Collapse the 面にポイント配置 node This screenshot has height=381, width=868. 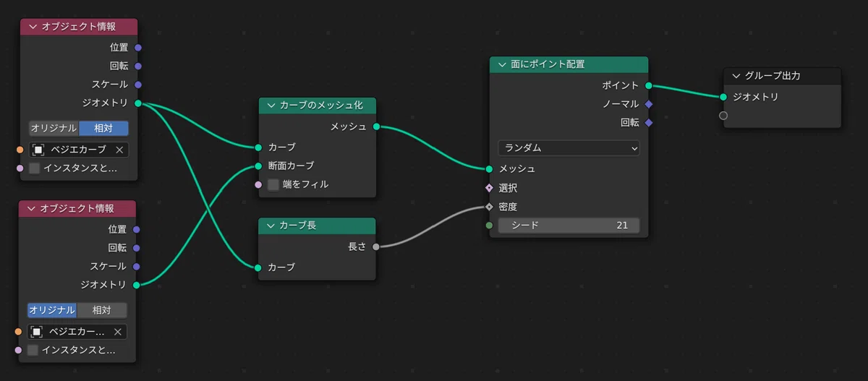coord(501,64)
